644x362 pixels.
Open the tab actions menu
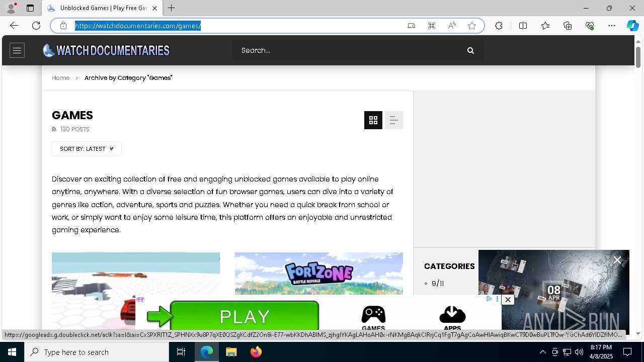pyautogui.click(x=30, y=8)
